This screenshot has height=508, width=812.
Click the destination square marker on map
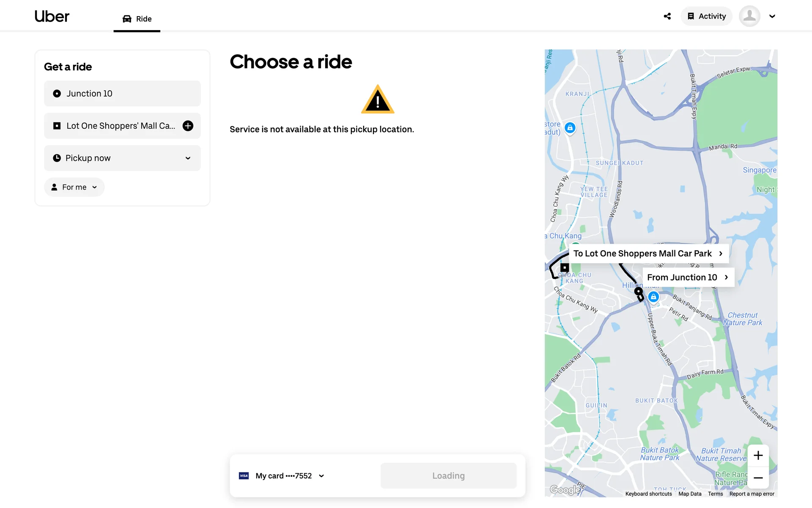(565, 268)
